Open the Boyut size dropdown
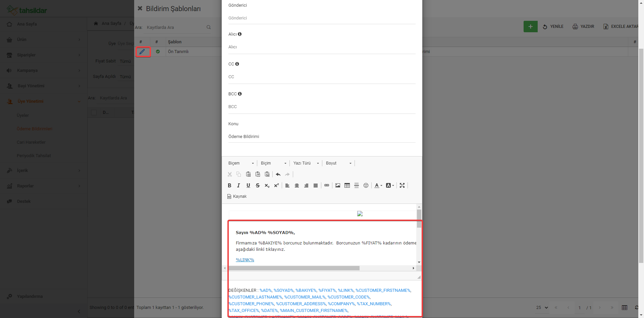 [x=339, y=163]
